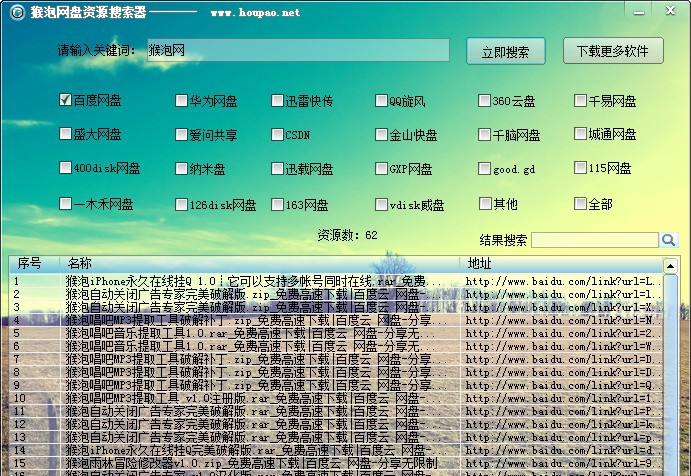Tick the 一木禾网盘 checkbox
The image size is (691, 476).
(65, 203)
